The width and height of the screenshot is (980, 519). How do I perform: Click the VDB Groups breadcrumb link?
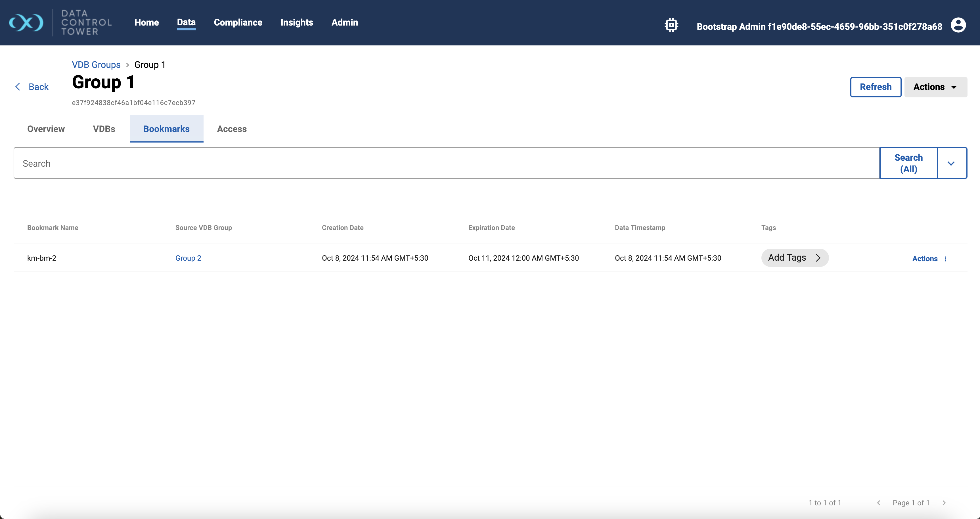point(96,65)
